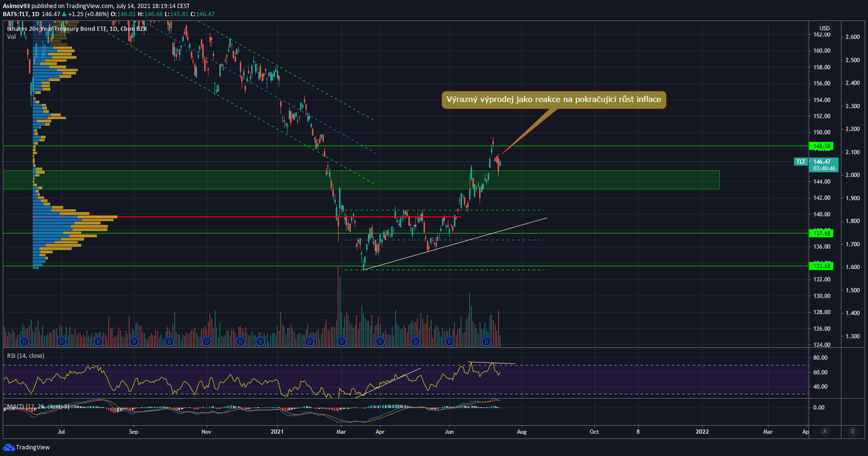Click the dividend D marker above the Jul label
Screen dimensions: 868x456
point(61,341)
